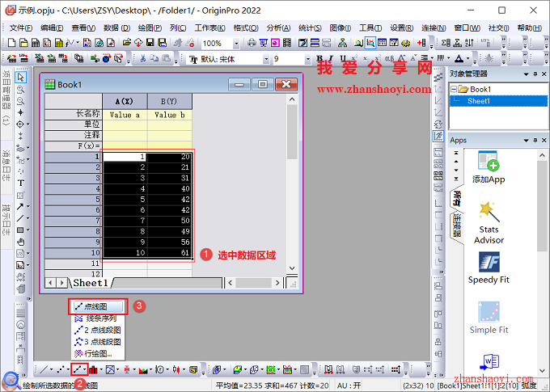Image resolution: width=550 pixels, height=392 pixels.
Task: Open the zoom 100% dropdown
Action: point(236,44)
